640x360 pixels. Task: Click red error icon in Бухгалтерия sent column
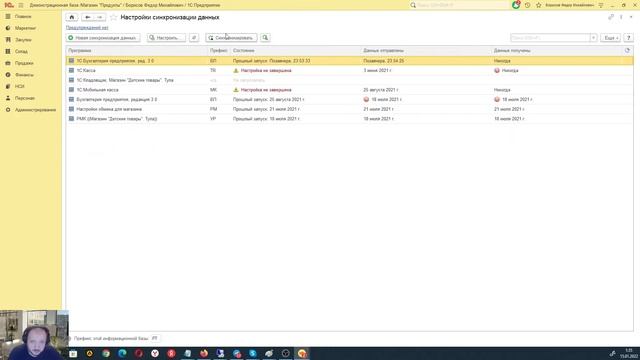pyautogui.click(x=366, y=99)
